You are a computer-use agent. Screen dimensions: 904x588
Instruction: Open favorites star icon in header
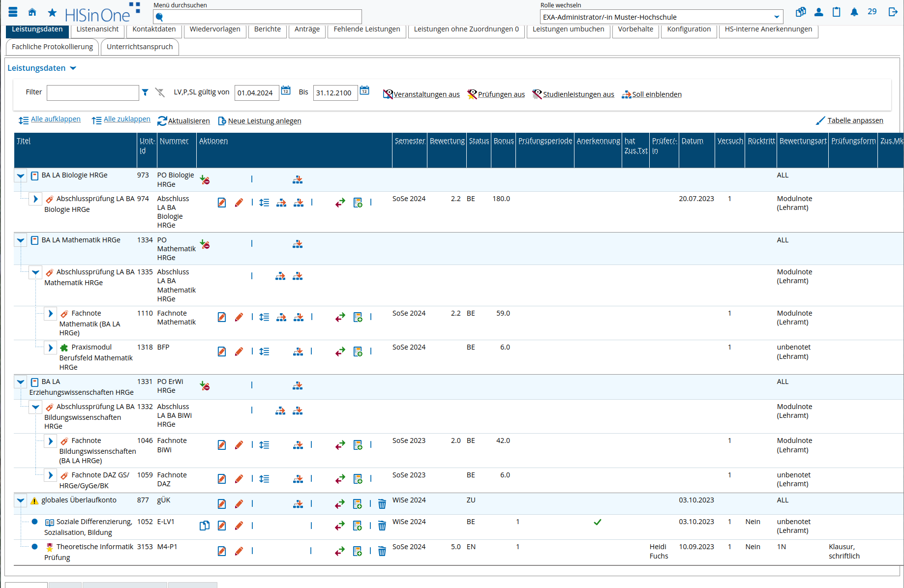click(x=52, y=12)
